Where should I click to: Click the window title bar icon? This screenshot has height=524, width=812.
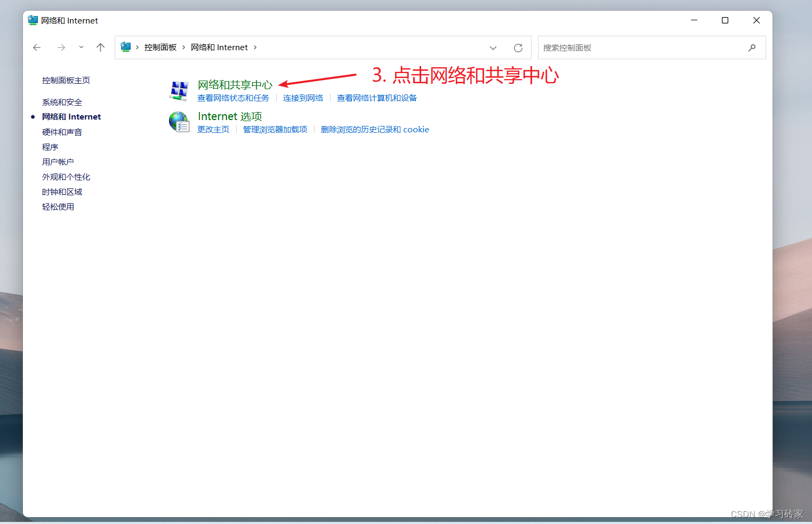click(33, 20)
